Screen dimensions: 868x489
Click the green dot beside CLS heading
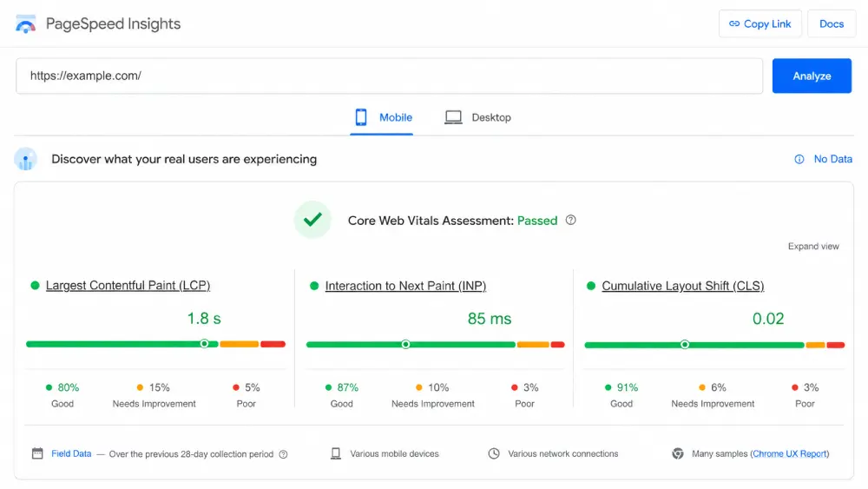pos(590,286)
